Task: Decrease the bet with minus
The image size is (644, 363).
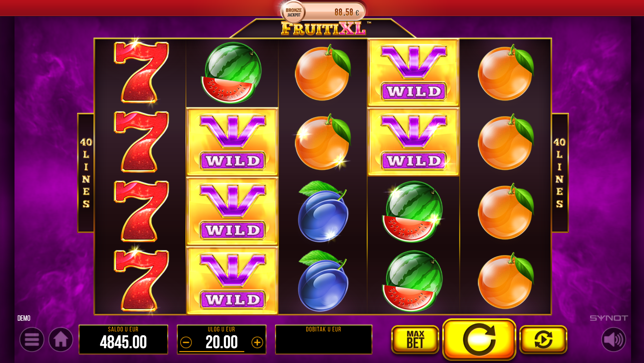Action: [186, 342]
